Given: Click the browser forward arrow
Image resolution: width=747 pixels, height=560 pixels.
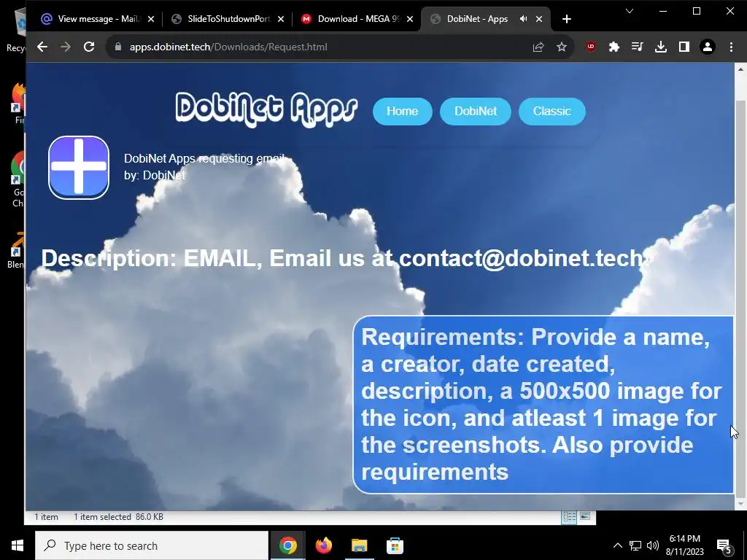Looking at the screenshot, I should pos(66,47).
